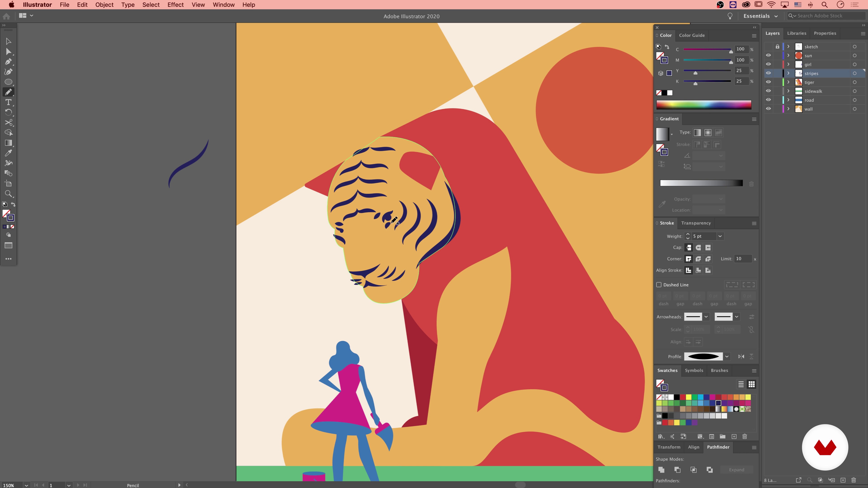Click Cyan slider track in Color panel
868x488 pixels.
point(707,49)
